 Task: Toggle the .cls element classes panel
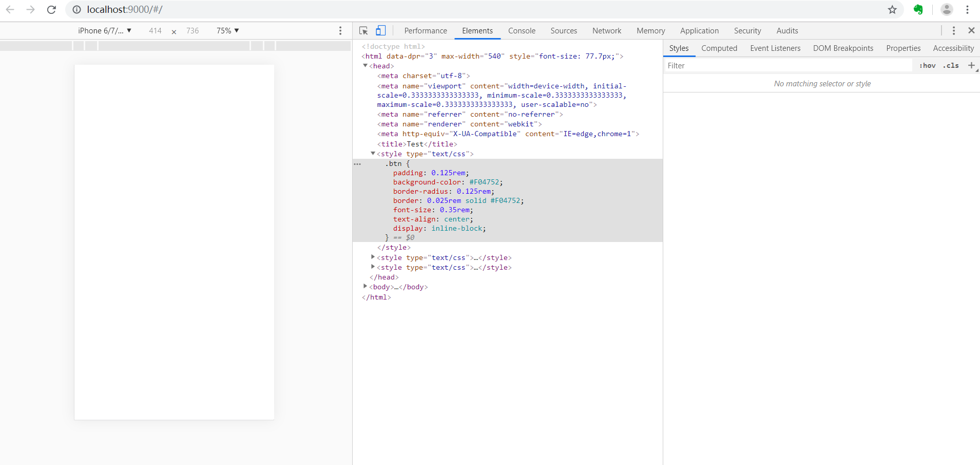coord(951,65)
